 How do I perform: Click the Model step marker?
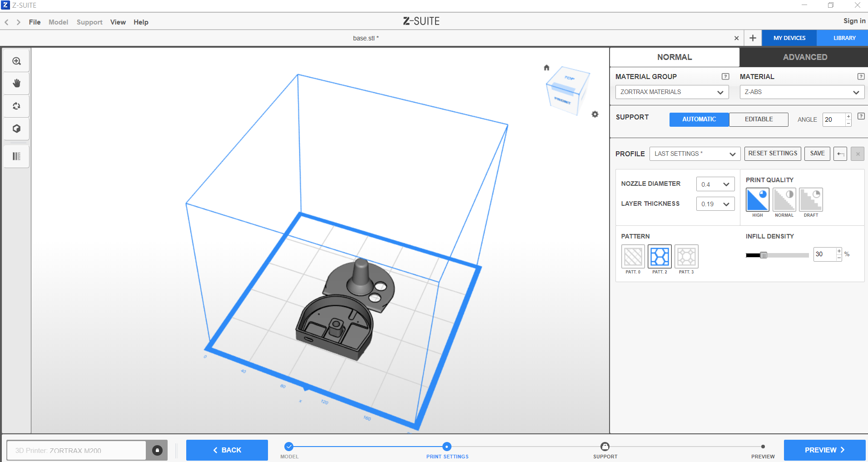coord(289,447)
